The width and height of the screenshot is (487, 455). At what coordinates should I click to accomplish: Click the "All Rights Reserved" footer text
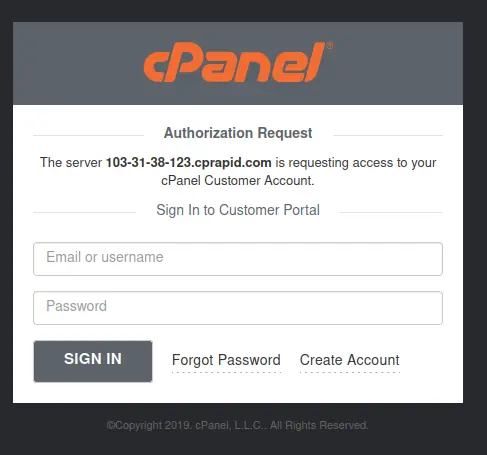[319, 426]
